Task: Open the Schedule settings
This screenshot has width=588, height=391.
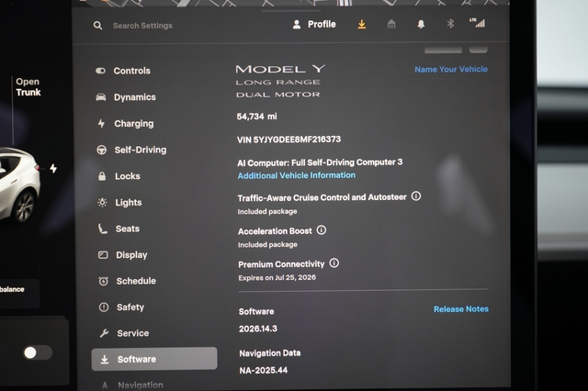Action: coord(127,281)
